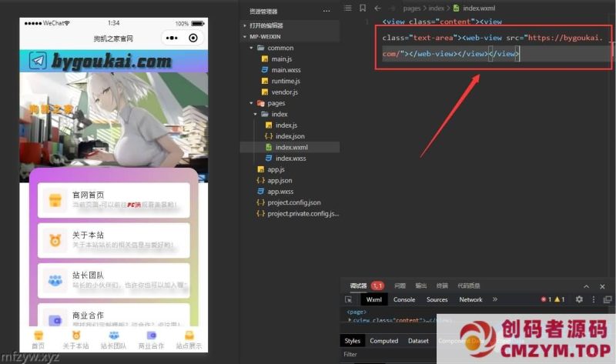Image resolution: width=616 pixels, height=364 pixels.
Task: Toggle the editor outline list icon
Action: pyautogui.click(x=348, y=8)
